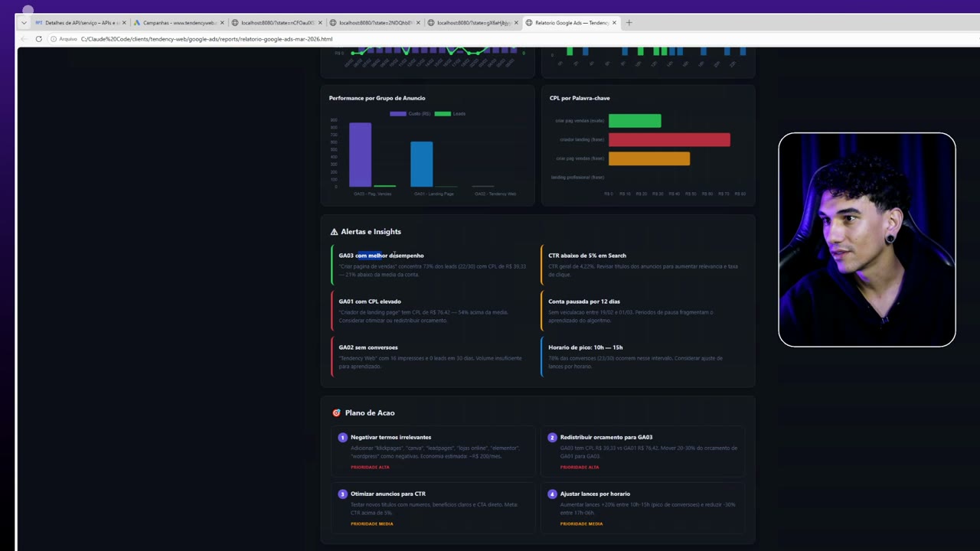
Task: Click the 'Negativar termos irrelevantes' action title
Action: click(x=390, y=438)
